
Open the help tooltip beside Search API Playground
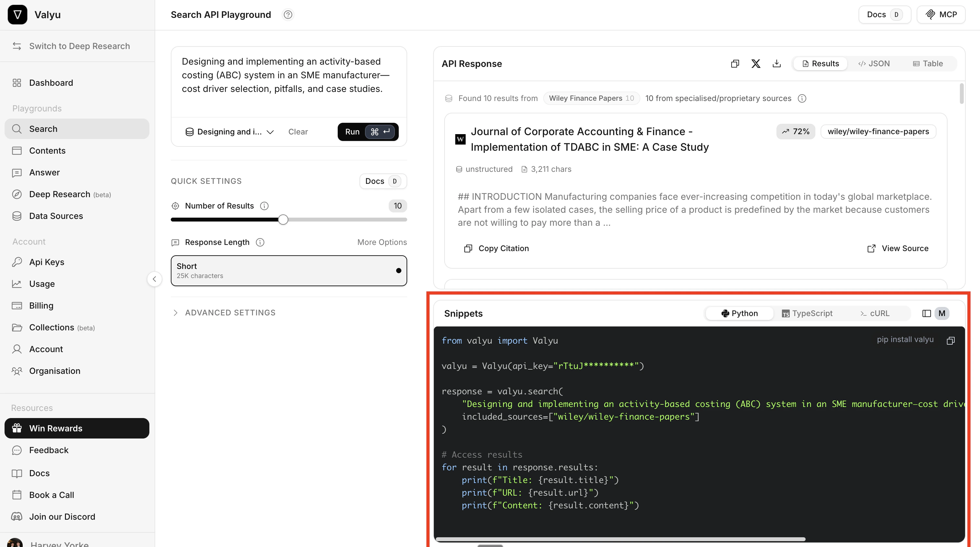click(288, 15)
